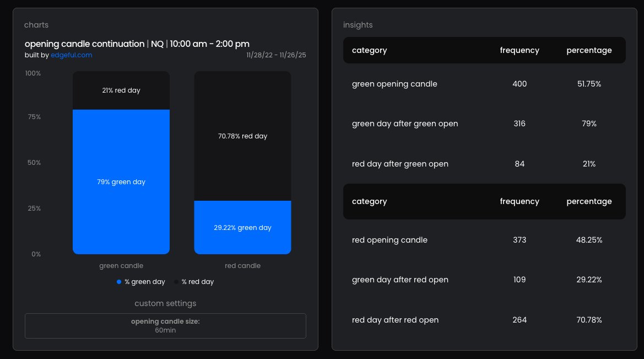Click the 25% y-axis label

coord(34,208)
